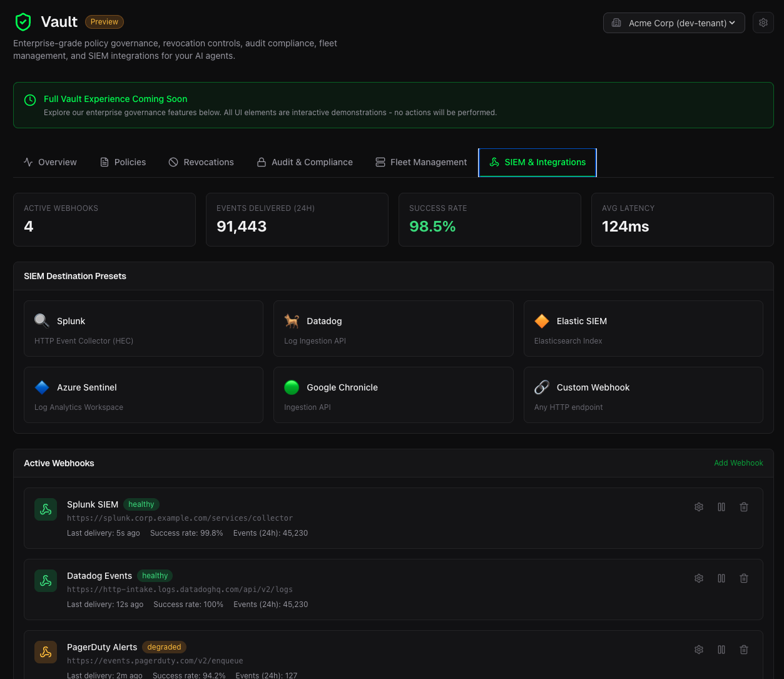Click the Add Webhook link
This screenshot has height=679, width=784.
click(x=738, y=463)
